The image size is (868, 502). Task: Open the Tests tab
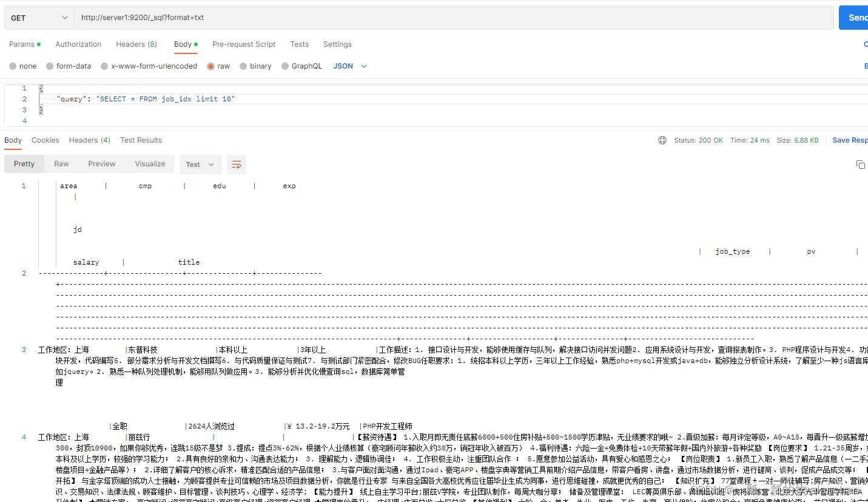click(299, 44)
